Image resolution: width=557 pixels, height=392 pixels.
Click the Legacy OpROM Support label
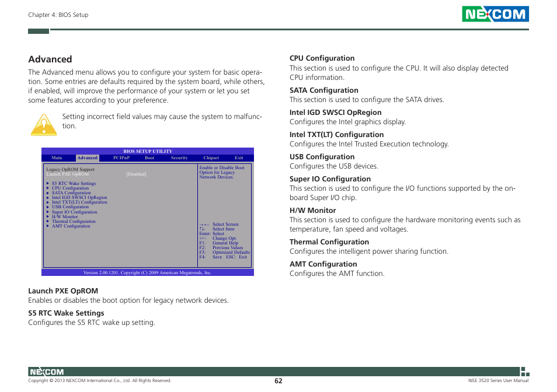70,170
